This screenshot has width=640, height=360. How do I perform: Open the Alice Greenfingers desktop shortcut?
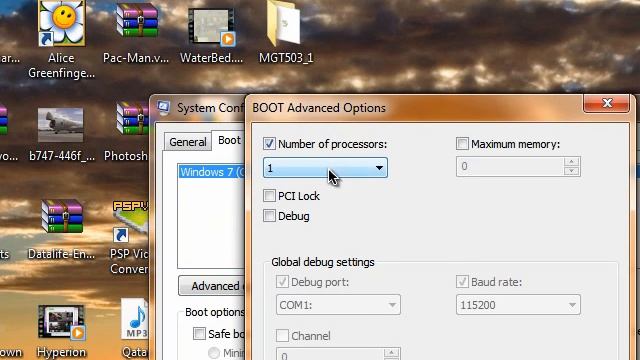click(x=62, y=22)
